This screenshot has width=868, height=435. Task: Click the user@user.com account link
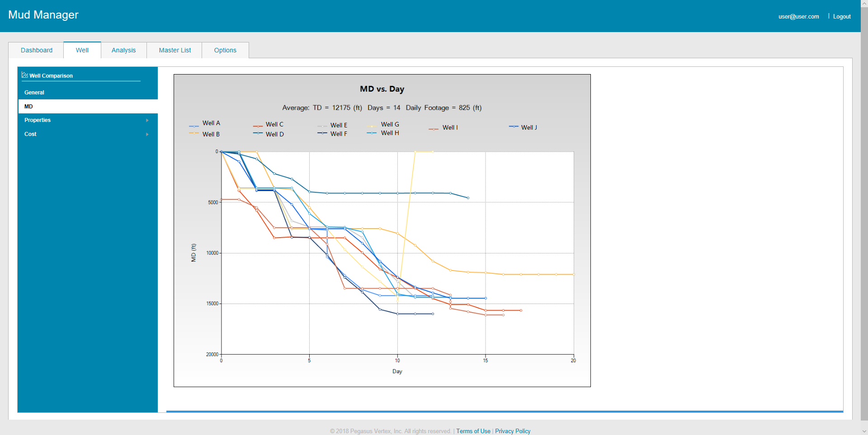tap(798, 17)
